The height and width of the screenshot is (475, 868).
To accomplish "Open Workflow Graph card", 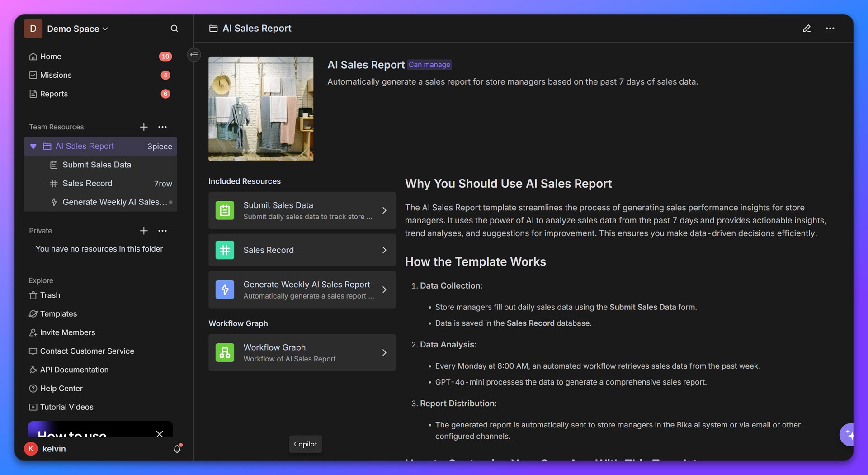I will (302, 352).
